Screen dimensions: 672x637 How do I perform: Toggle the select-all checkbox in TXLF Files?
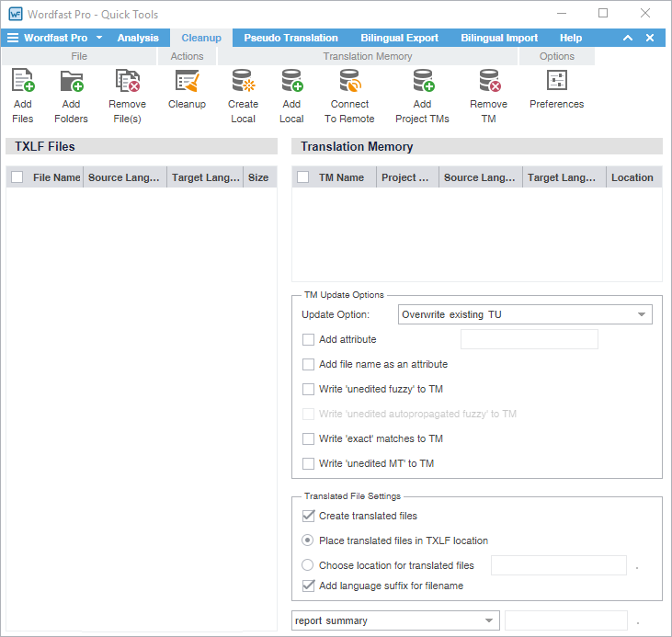[x=17, y=177]
